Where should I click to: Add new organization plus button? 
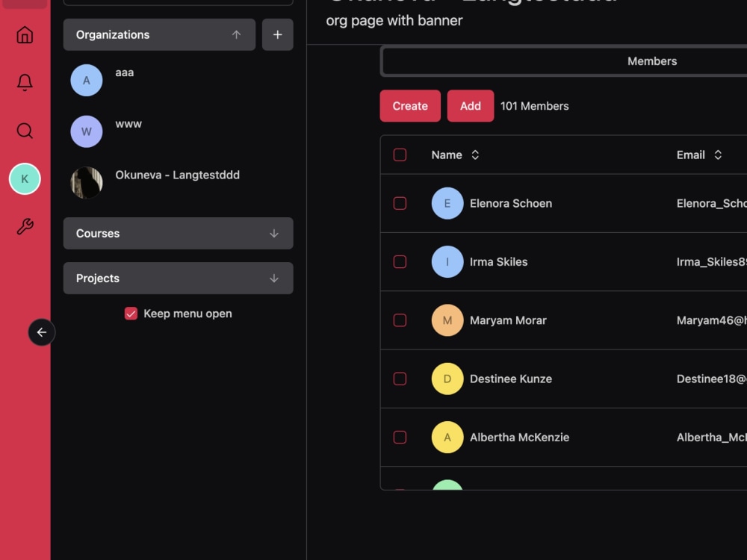pyautogui.click(x=277, y=35)
